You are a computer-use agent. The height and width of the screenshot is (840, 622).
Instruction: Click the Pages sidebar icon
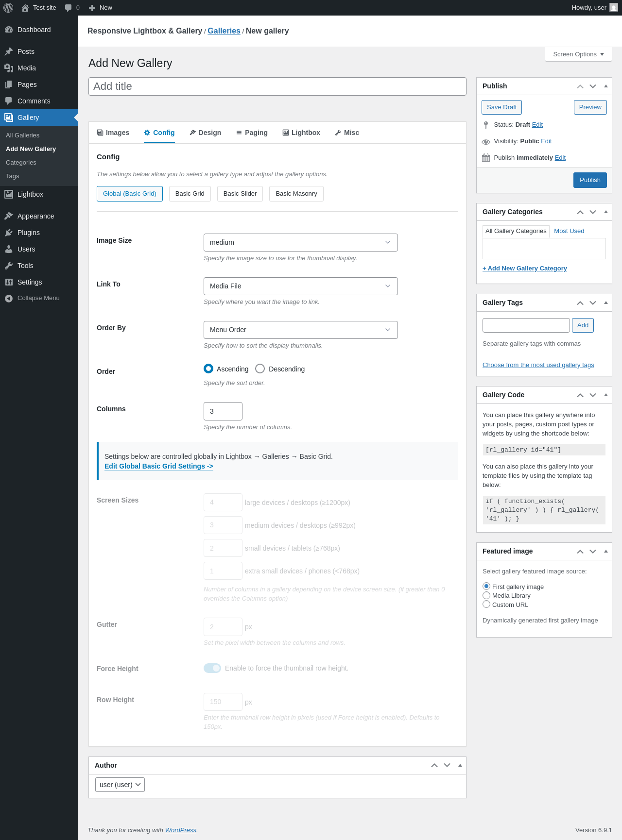click(9, 84)
